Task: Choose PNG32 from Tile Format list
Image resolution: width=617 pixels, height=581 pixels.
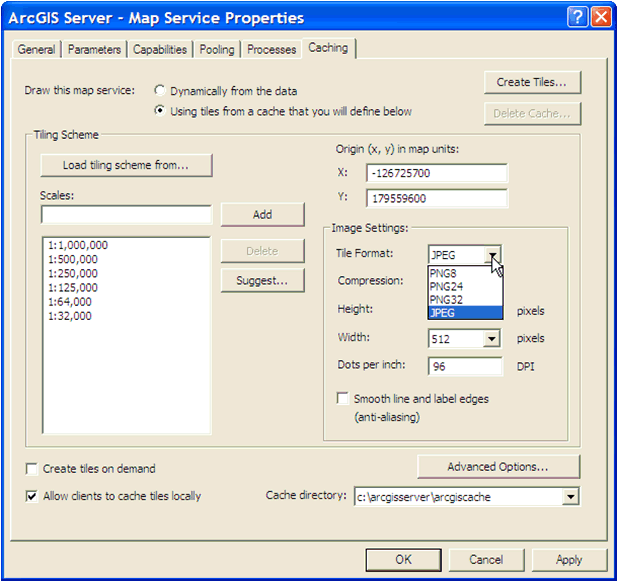Action: point(465,300)
